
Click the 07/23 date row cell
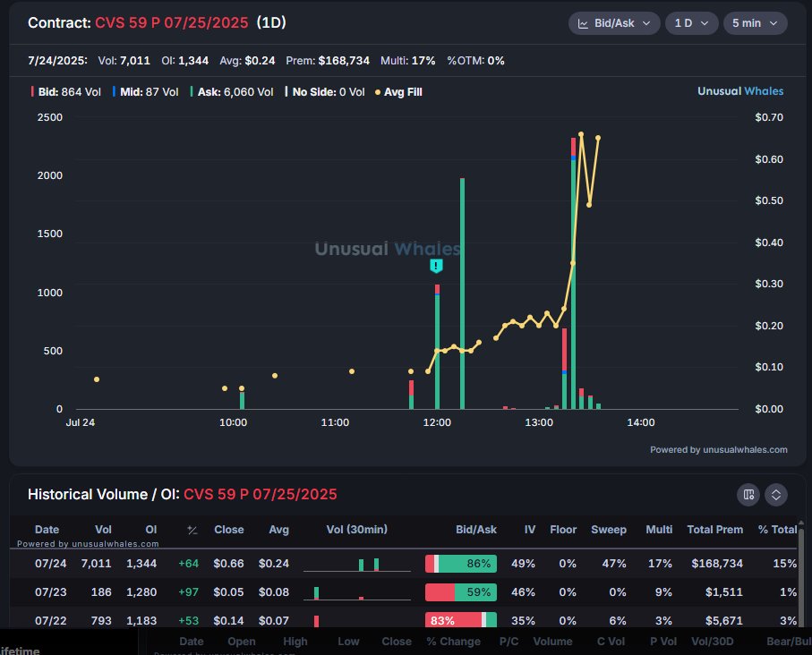click(x=50, y=591)
